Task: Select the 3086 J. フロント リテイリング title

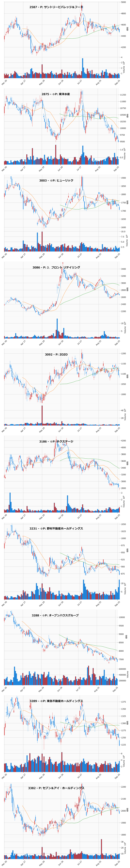Action: click(x=56, y=267)
